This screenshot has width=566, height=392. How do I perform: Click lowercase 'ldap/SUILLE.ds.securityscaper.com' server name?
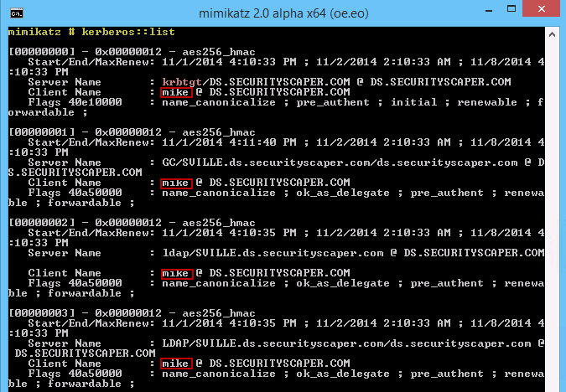pos(273,253)
